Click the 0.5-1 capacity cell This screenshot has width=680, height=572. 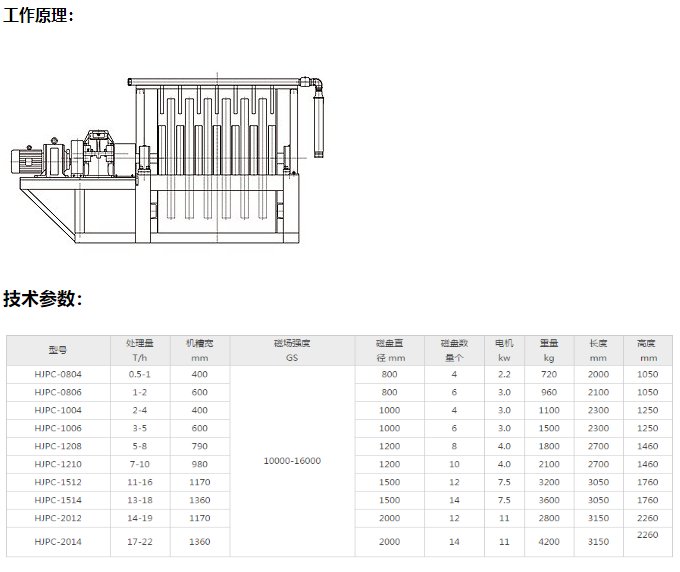(139, 374)
